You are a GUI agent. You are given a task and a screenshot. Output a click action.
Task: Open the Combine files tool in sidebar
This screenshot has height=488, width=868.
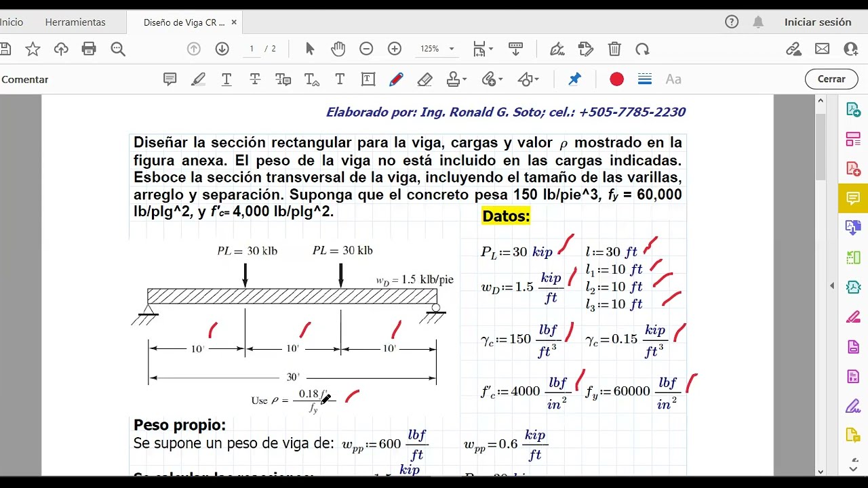853,228
